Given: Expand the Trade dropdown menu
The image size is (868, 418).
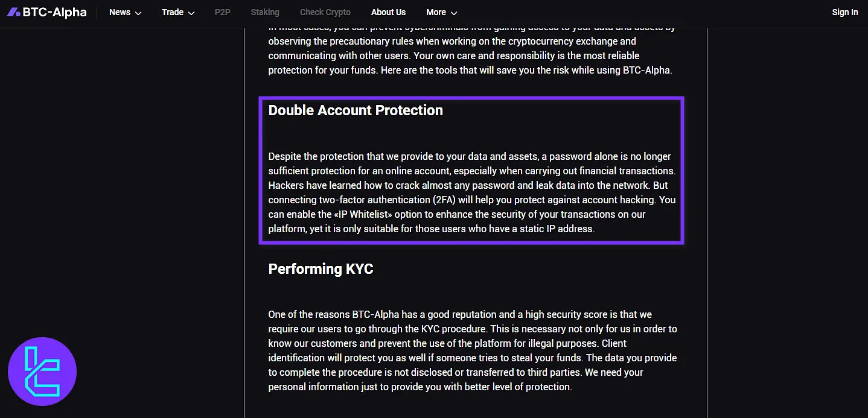Looking at the screenshot, I should tap(172, 12).
